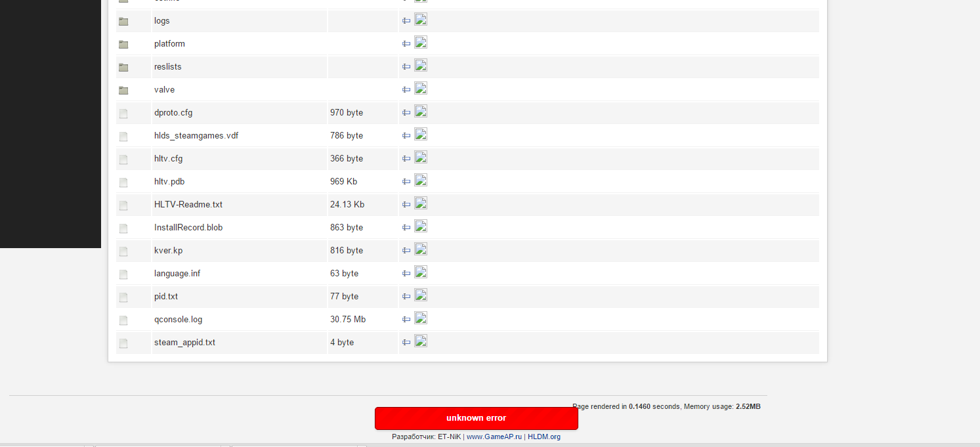Click the rename icon for InstallRecord.blob

(x=406, y=228)
